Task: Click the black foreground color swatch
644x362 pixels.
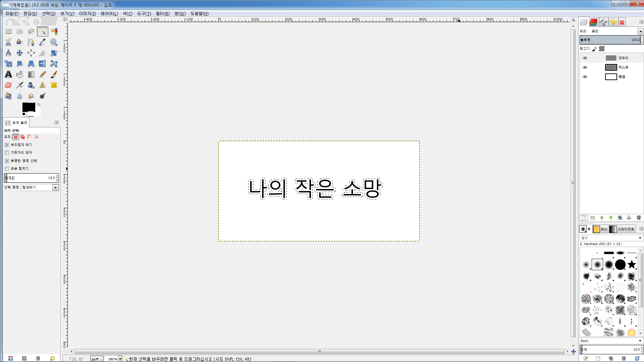Action: coord(29,107)
